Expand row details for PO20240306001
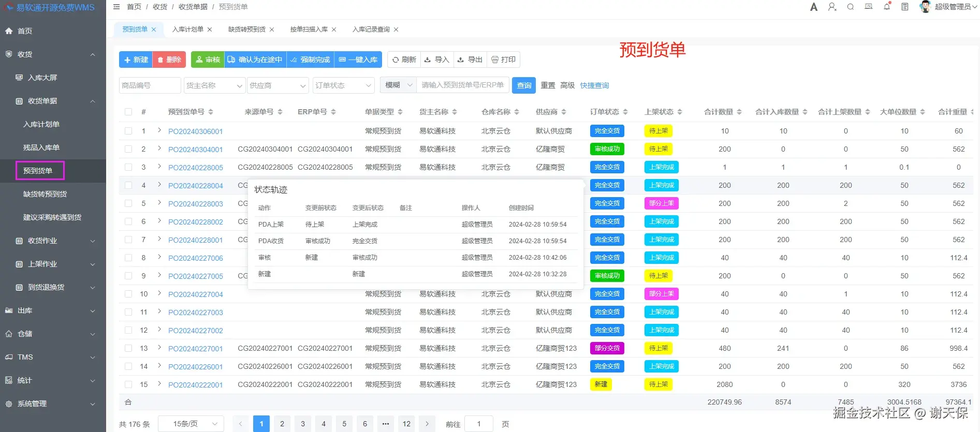Viewport: 980px width, 432px height. [159, 130]
